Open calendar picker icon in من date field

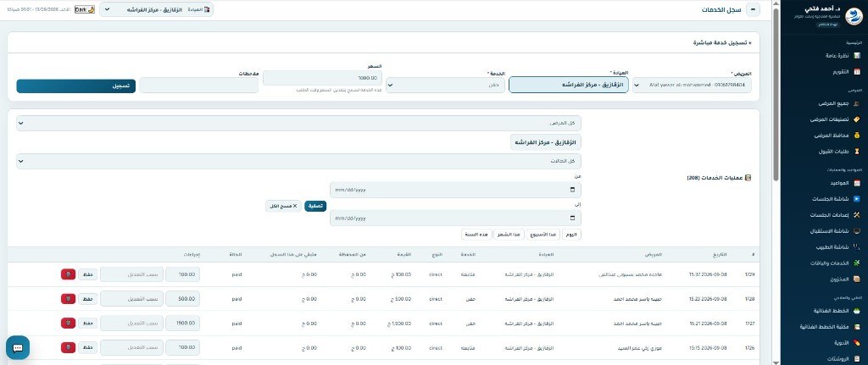572,190
